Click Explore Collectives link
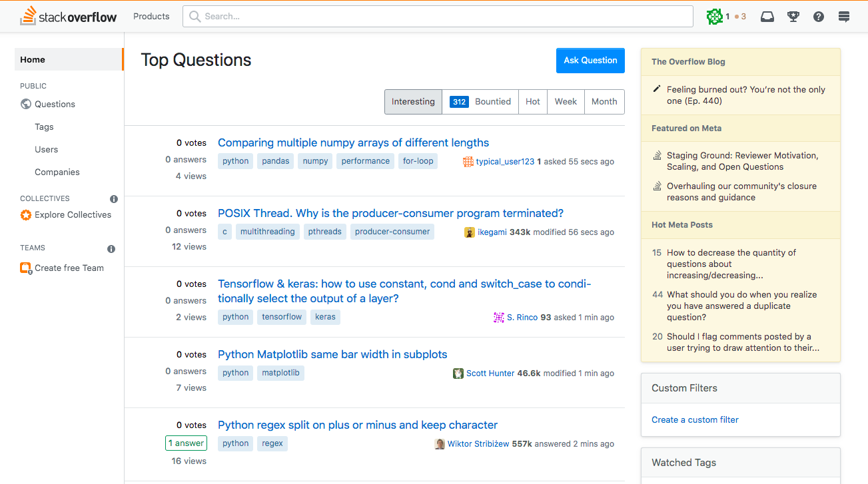This screenshot has height=484, width=868. [73, 215]
